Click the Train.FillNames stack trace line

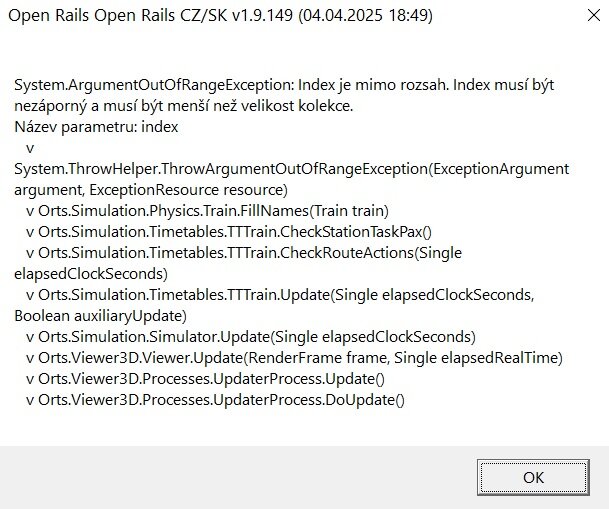206,210
